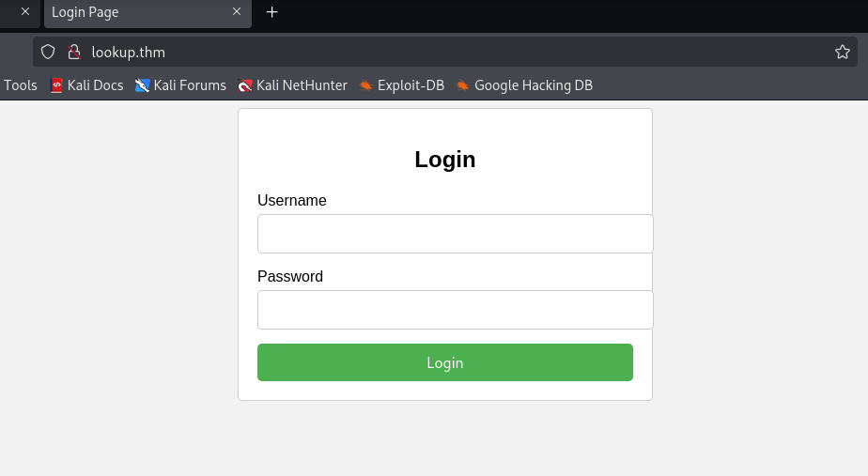Click the insecure connection lock icon

point(74,52)
